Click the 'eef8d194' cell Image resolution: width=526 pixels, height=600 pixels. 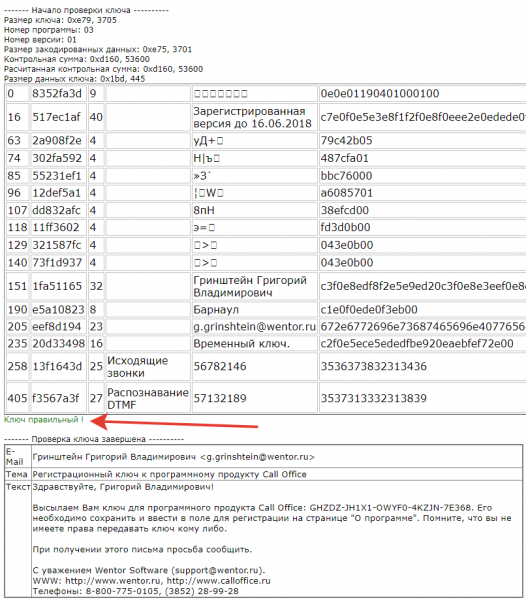(59, 326)
